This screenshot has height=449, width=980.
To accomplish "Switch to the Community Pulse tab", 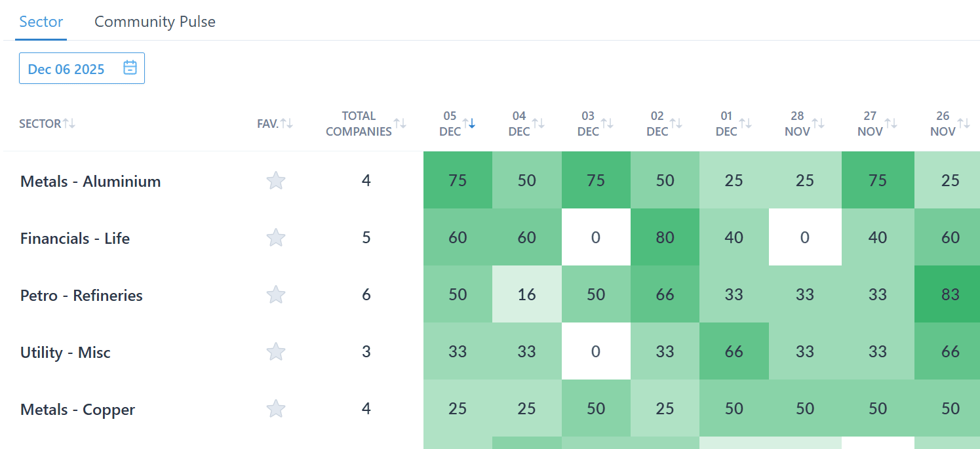I will (155, 22).
